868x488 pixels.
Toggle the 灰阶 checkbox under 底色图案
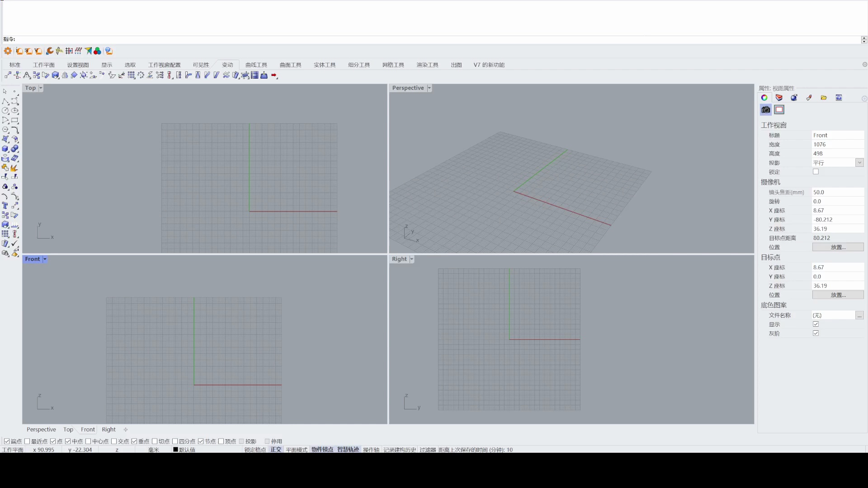click(x=816, y=333)
